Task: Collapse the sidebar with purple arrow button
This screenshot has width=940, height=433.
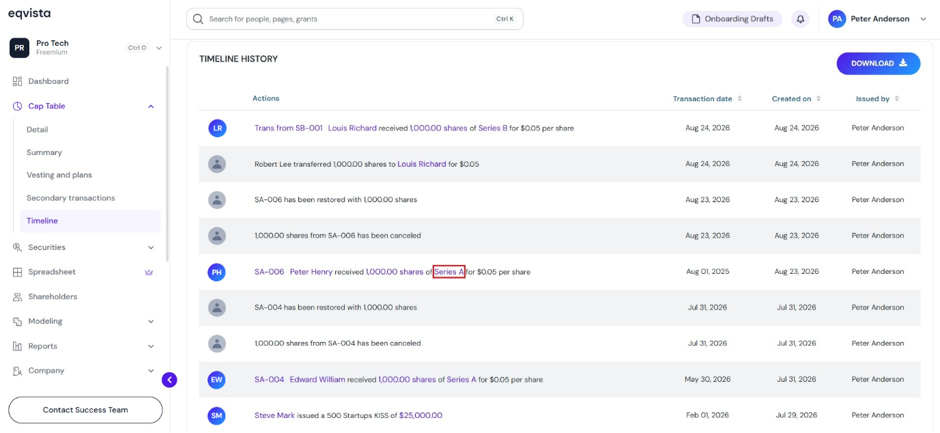Action: point(170,380)
